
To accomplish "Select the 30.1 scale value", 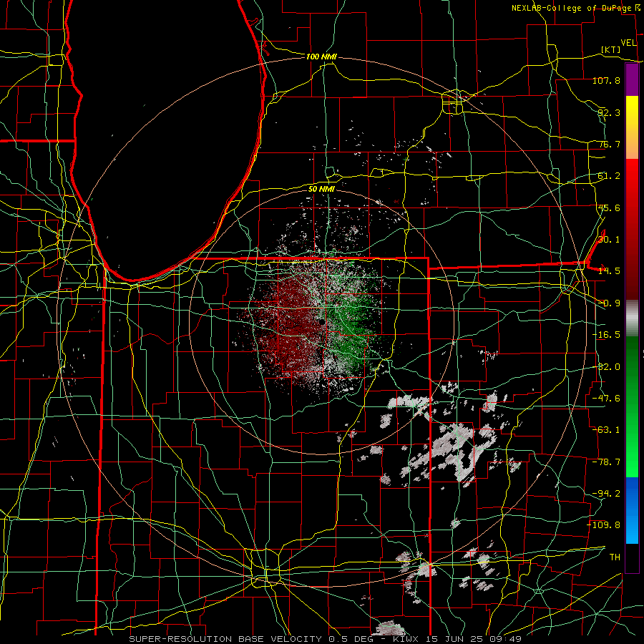I will click(609, 239).
